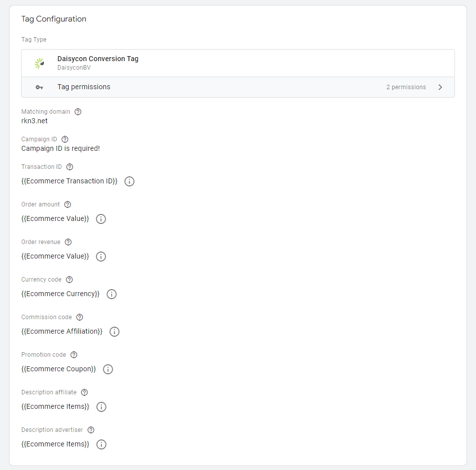Open info icon for Order revenue value

coord(101,257)
